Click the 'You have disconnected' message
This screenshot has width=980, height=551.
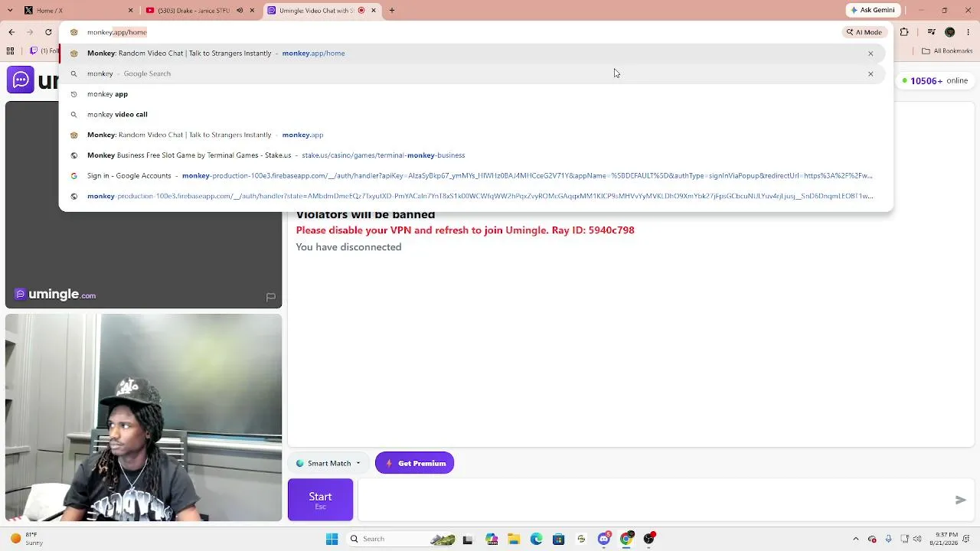pos(348,247)
